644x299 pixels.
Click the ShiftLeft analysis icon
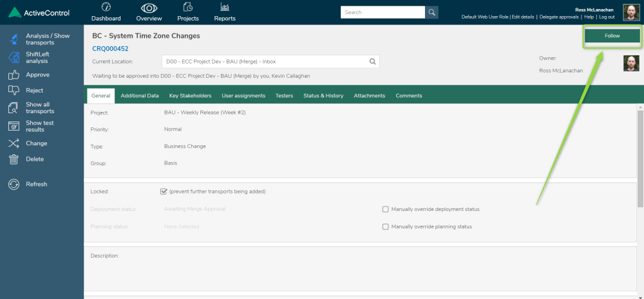[x=14, y=57]
